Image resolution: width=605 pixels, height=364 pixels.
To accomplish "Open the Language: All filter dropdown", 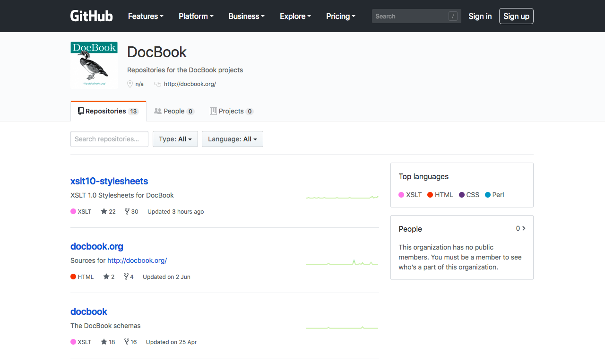I will [233, 139].
